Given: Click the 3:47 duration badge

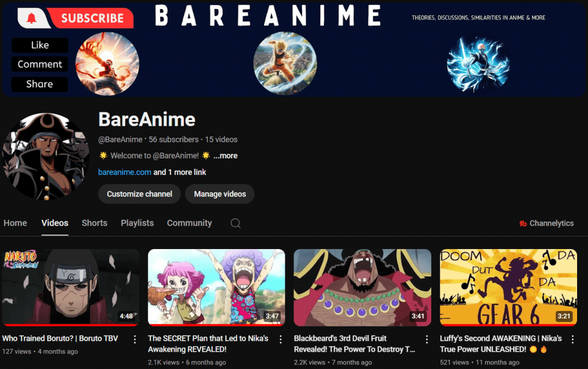Looking at the screenshot, I should click(272, 316).
